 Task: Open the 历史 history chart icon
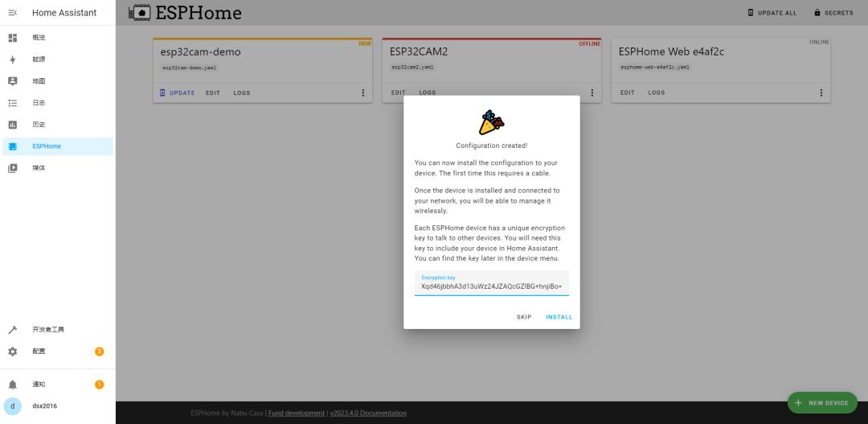click(x=12, y=125)
